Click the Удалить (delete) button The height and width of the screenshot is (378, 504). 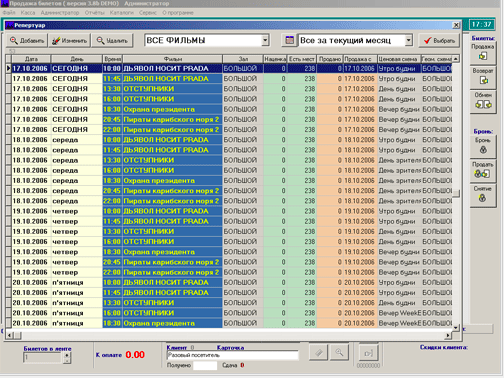[112, 41]
